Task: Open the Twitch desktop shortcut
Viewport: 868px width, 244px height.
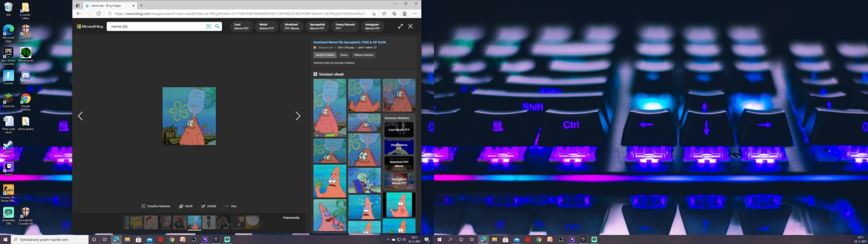Action: 8,168
